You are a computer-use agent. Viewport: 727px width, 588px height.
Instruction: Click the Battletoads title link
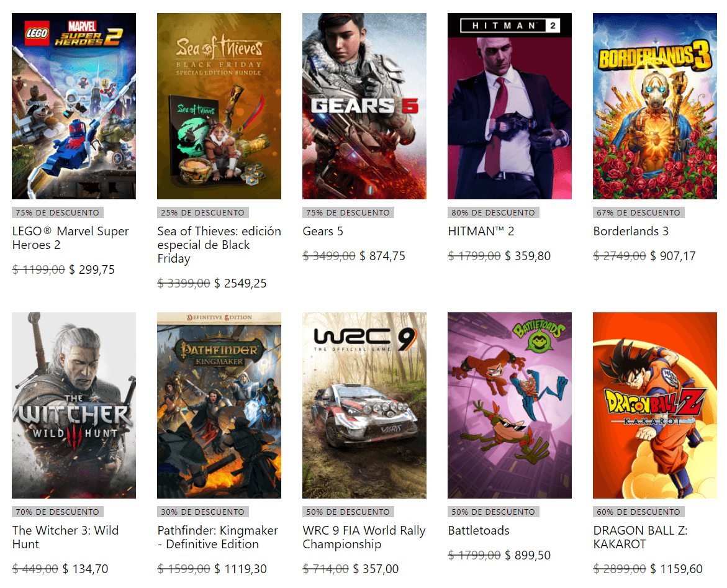pos(479,530)
